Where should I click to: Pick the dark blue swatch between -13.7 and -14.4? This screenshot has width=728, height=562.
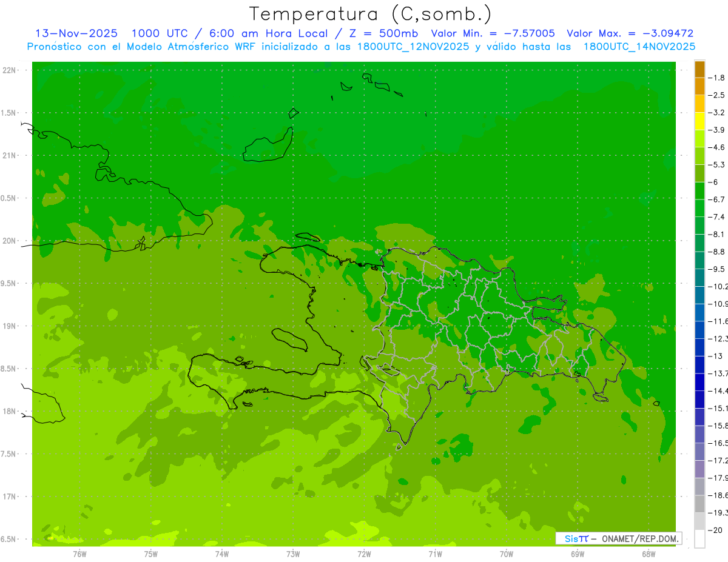point(699,382)
